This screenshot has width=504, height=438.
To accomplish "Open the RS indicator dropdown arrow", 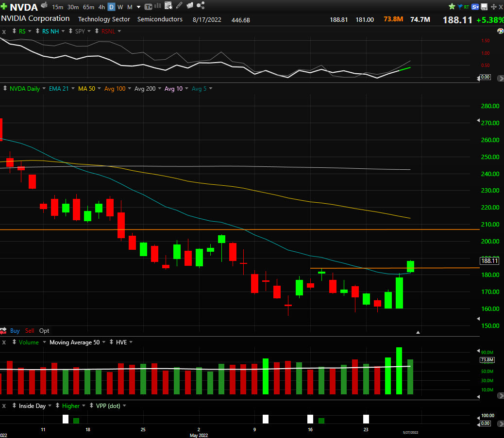I will coord(30,31).
